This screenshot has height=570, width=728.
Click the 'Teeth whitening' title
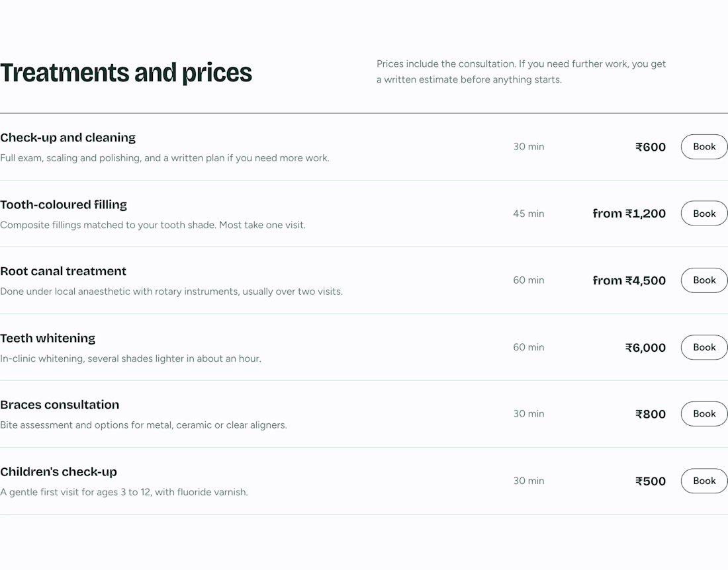[48, 338]
